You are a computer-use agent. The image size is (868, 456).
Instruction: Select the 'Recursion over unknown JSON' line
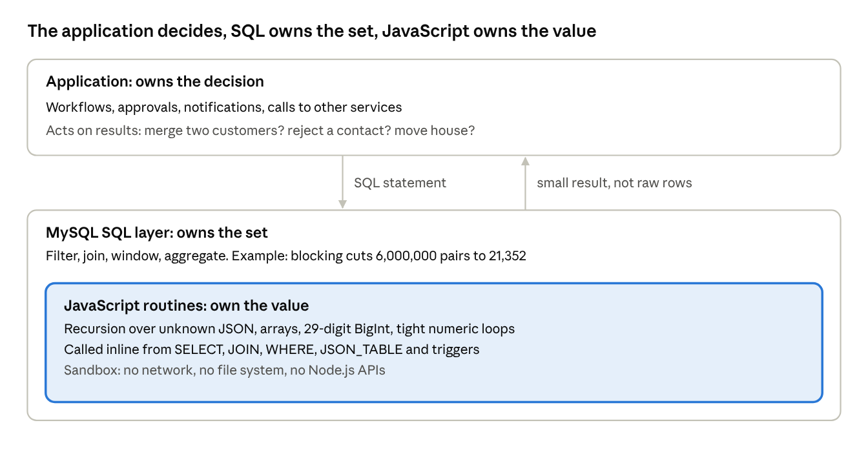[289, 329]
